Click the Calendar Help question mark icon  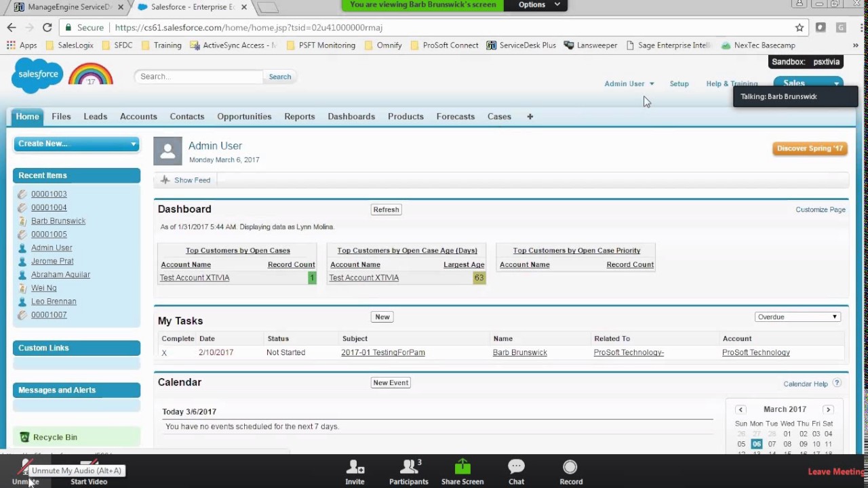[837, 384]
